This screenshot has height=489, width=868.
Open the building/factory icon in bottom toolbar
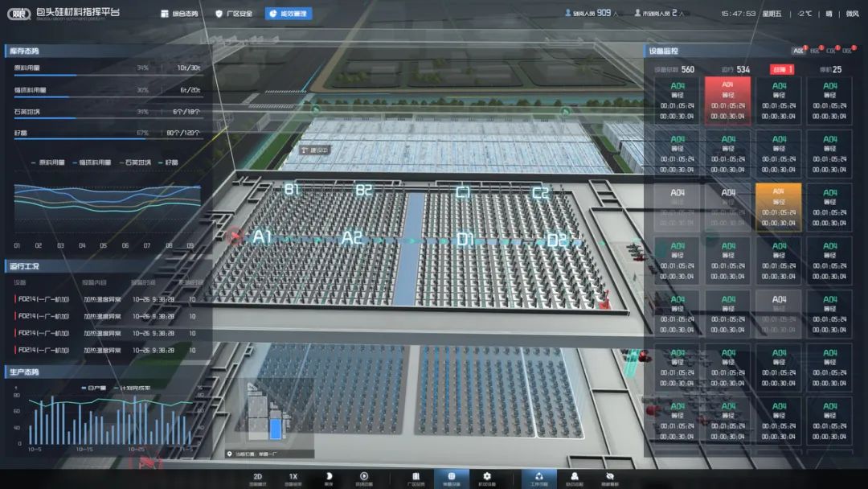[416, 477]
